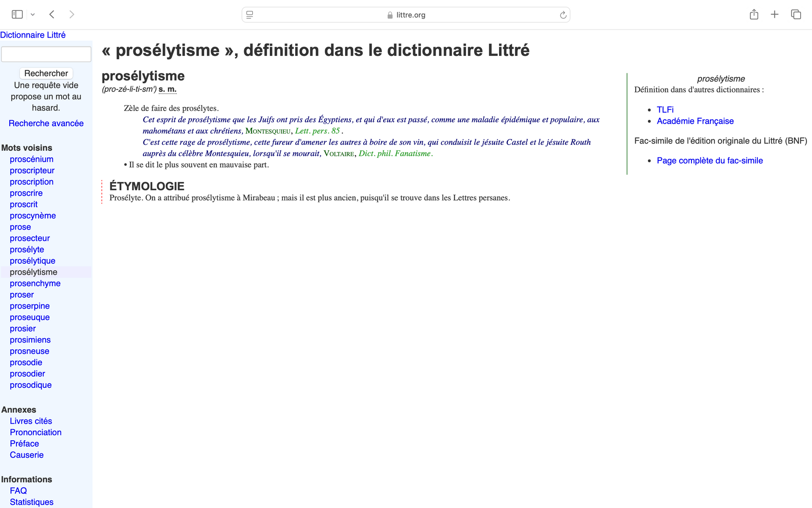Click the littre.org address bar
812x508 pixels.
click(406, 15)
